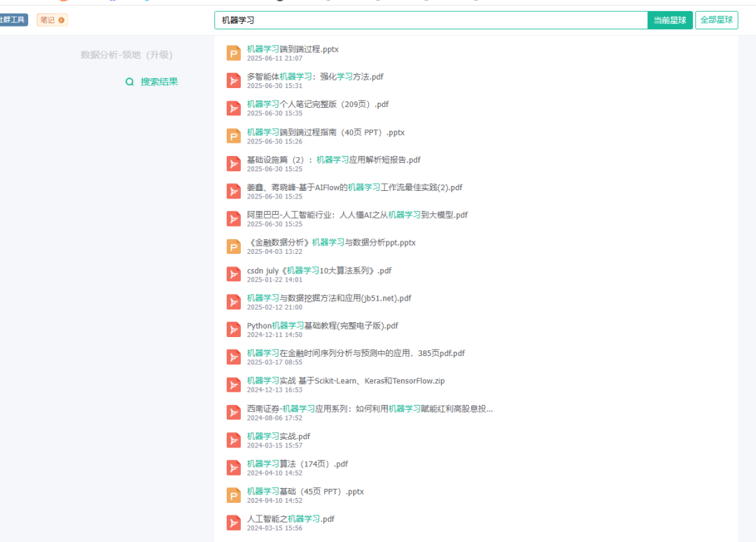This screenshot has height=542, width=756.
Task: Click timestamp 2025-04-03 13:22
Action: [x=275, y=252]
